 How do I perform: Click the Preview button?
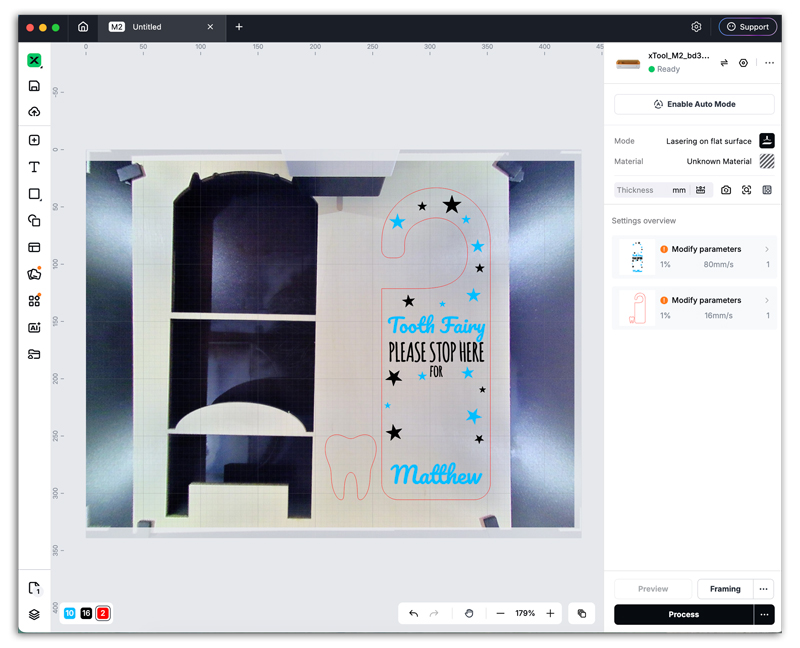(x=653, y=589)
